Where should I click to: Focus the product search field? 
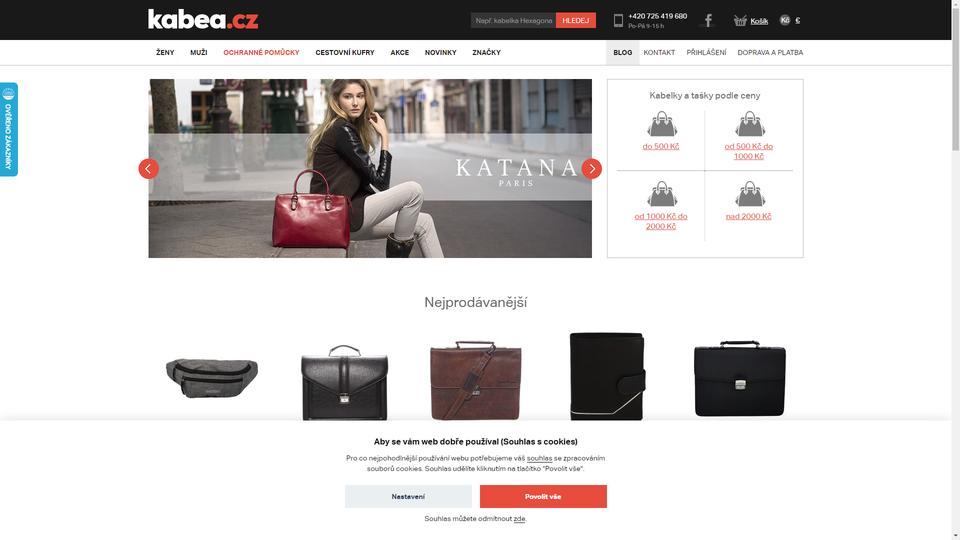pyautogui.click(x=513, y=20)
